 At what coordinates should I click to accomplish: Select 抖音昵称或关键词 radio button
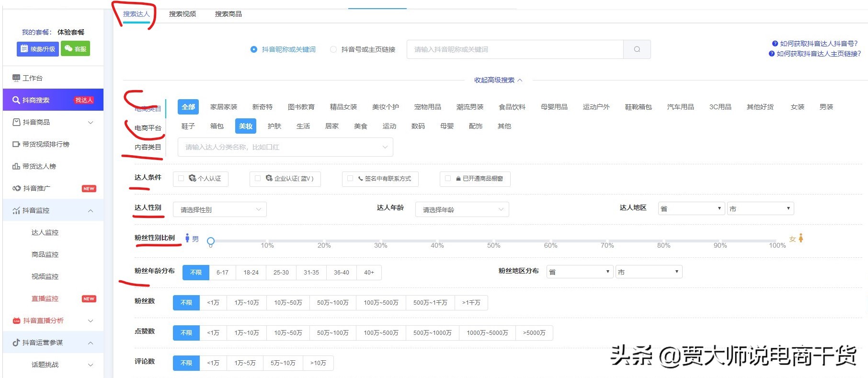point(254,49)
